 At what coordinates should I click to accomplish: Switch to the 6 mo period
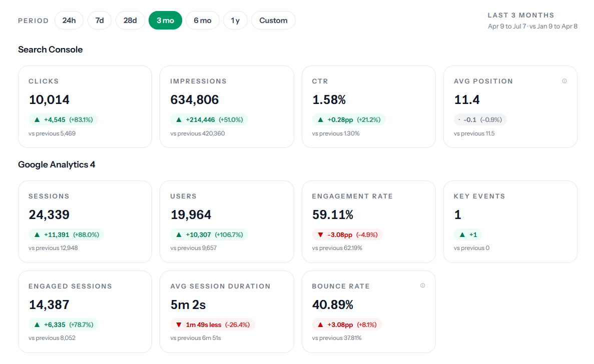[x=202, y=20]
